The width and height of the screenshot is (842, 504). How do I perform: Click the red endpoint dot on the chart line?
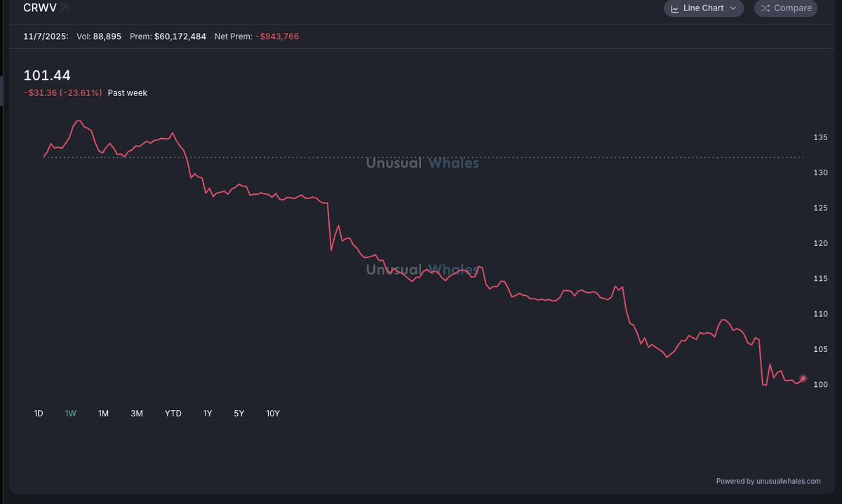803,379
